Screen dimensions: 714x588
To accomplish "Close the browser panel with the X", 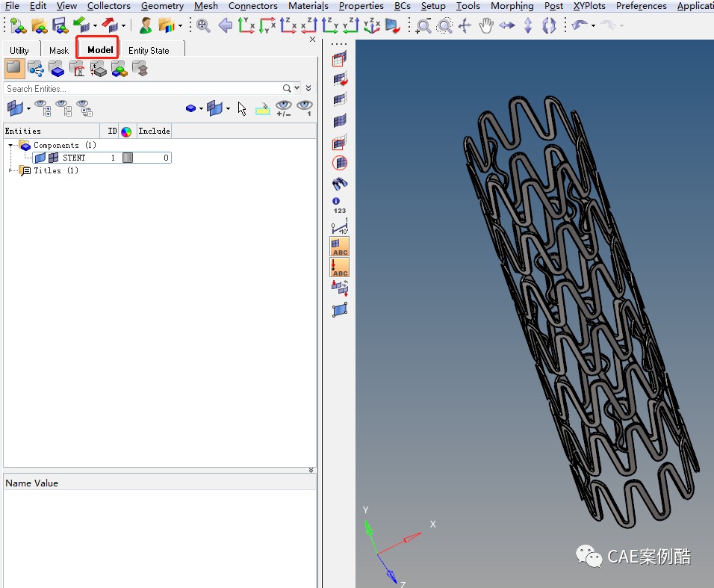I will 312,40.
